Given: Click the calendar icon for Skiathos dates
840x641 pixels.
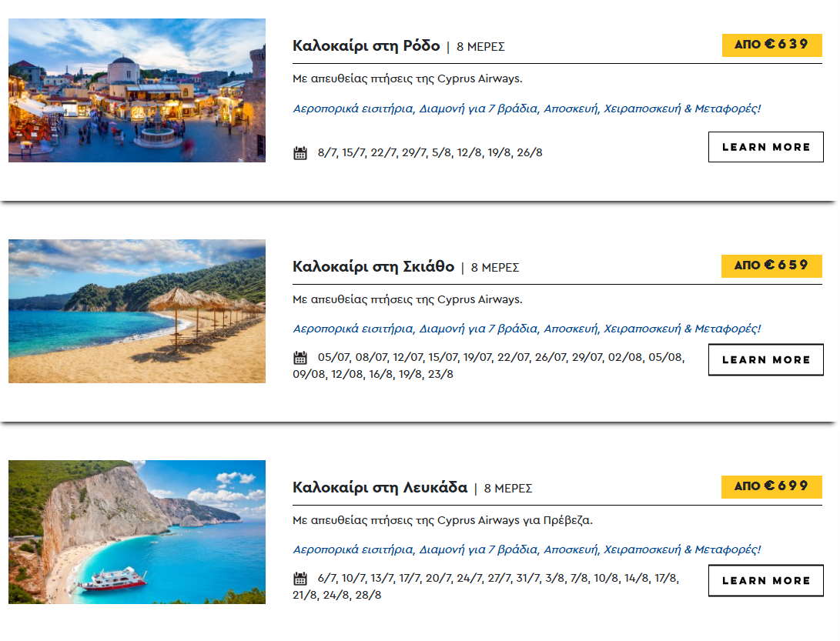Looking at the screenshot, I should [300, 358].
